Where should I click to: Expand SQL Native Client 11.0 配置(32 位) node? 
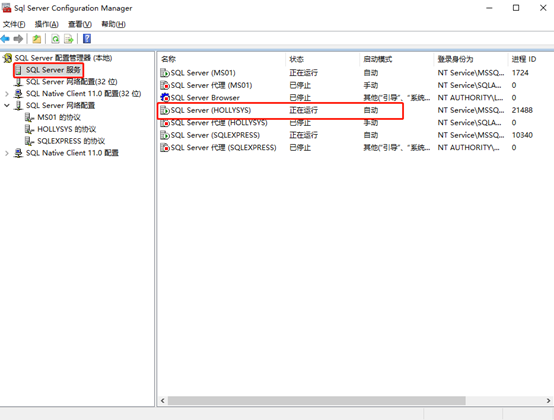7,94
